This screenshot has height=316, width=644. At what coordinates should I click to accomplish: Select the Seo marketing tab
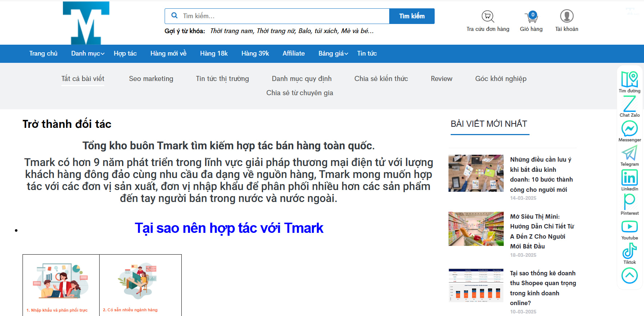click(x=151, y=78)
